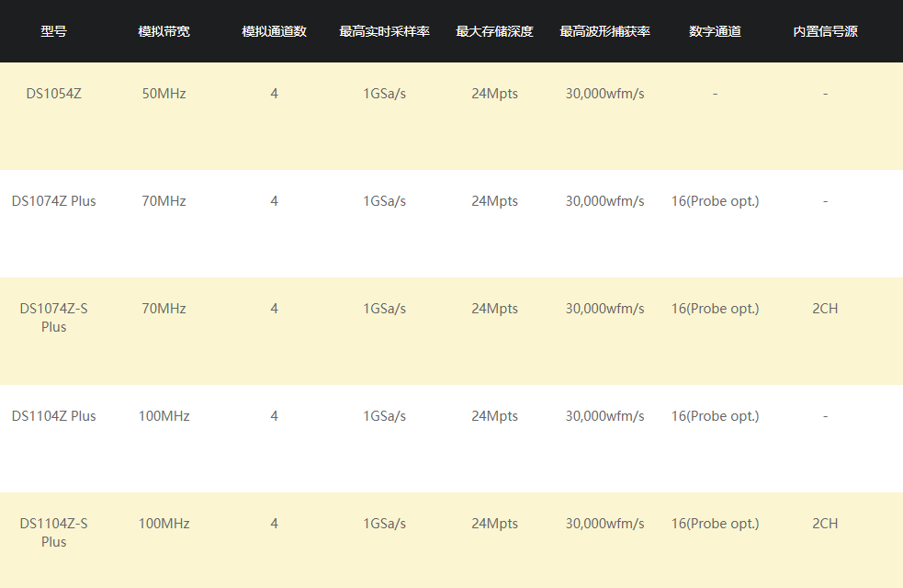Click 2CH in the DS1104Z-S Plus row

tap(825, 524)
